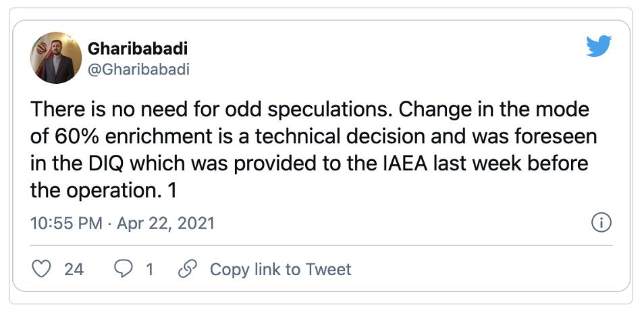644x311 pixels.
Task: Like the tweet with the heart icon
Action: pos(43,269)
